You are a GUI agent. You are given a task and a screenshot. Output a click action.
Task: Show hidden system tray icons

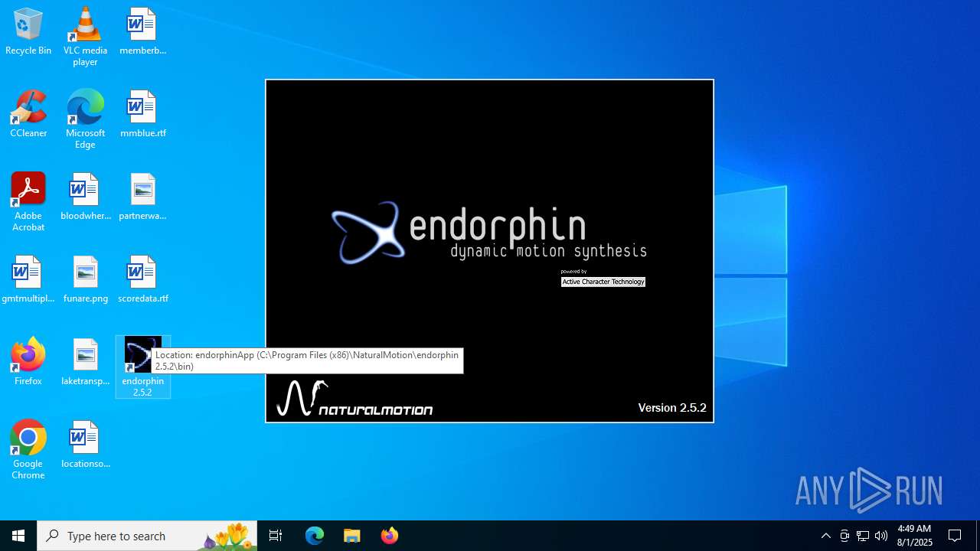point(825,536)
